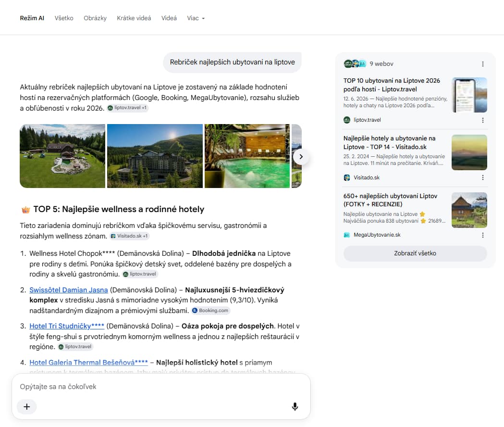Click liptov.travel chip after Wellness Hotel Chopok
This screenshot has width=504, height=427.
140,274
